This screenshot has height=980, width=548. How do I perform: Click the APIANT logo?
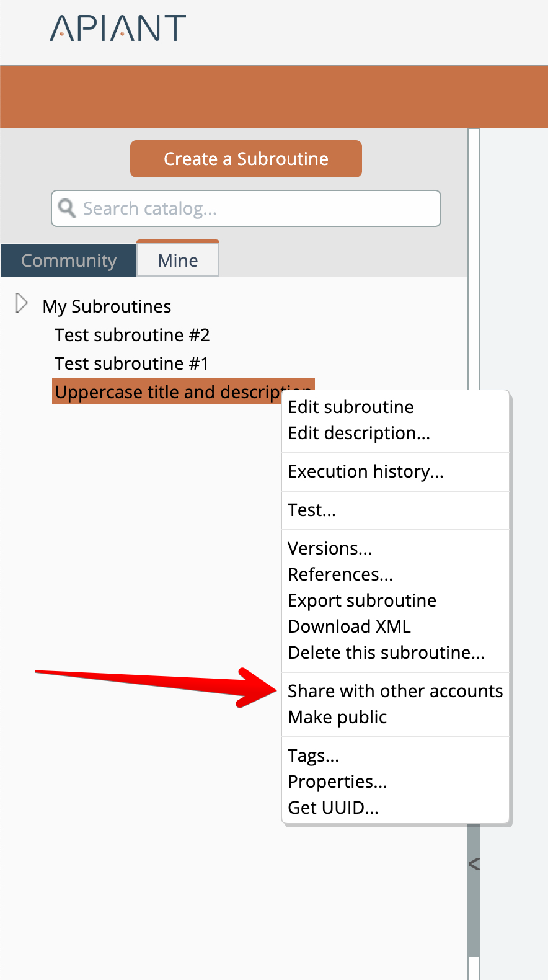pyautogui.click(x=118, y=29)
